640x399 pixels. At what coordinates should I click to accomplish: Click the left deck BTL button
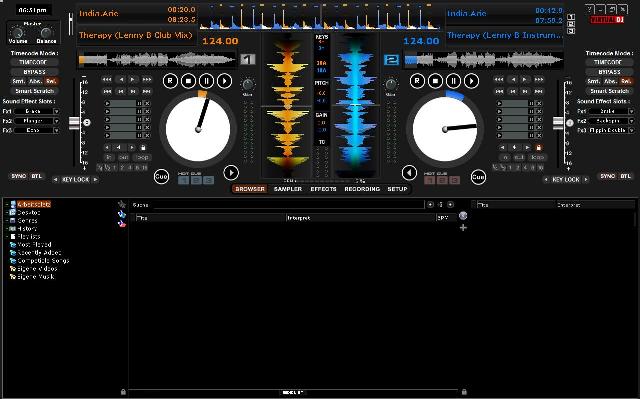37,176
